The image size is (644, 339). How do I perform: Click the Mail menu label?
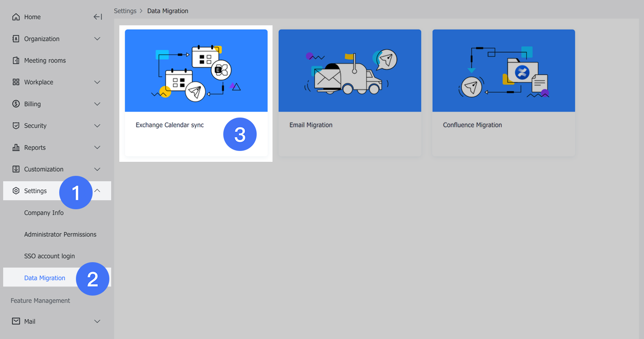(x=30, y=321)
